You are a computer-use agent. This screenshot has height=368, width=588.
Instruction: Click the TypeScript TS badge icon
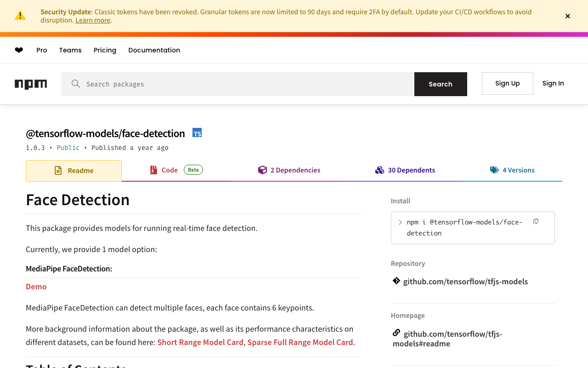point(197,133)
